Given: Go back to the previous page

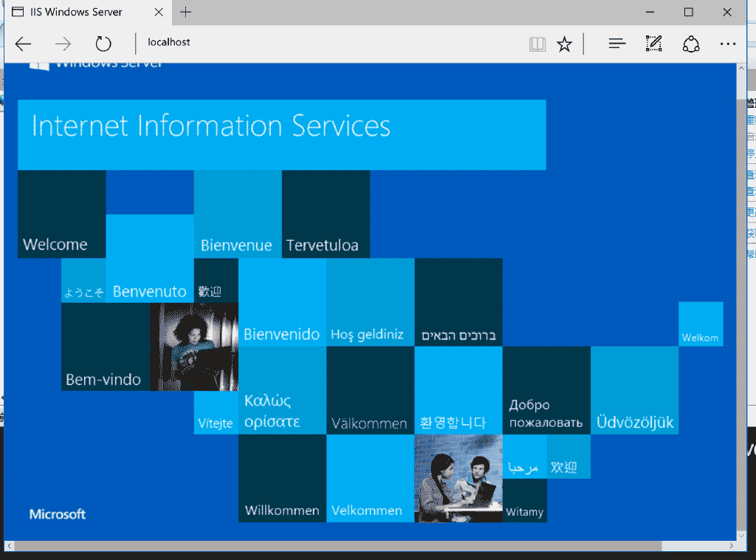Looking at the screenshot, I should (23, 44).
